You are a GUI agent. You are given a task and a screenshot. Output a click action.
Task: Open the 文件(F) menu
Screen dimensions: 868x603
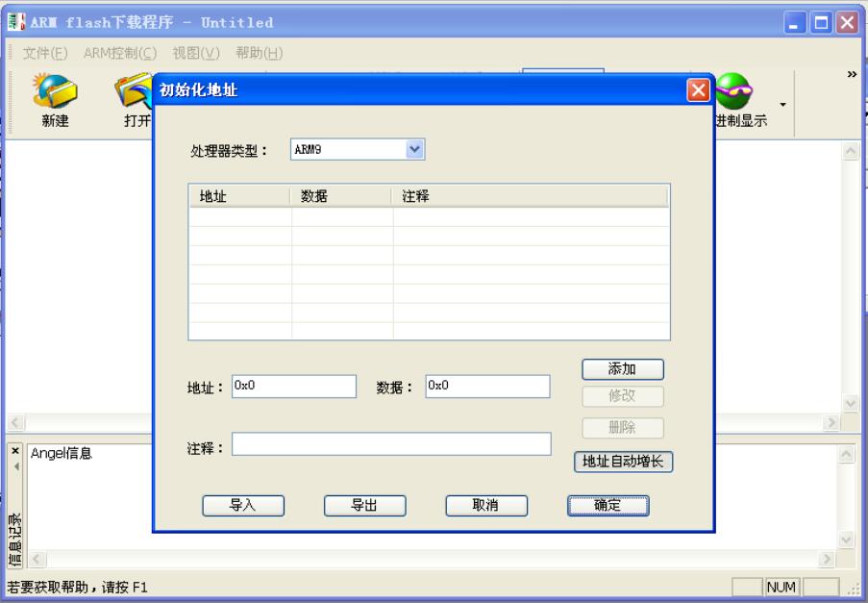(x=45, y=53)
